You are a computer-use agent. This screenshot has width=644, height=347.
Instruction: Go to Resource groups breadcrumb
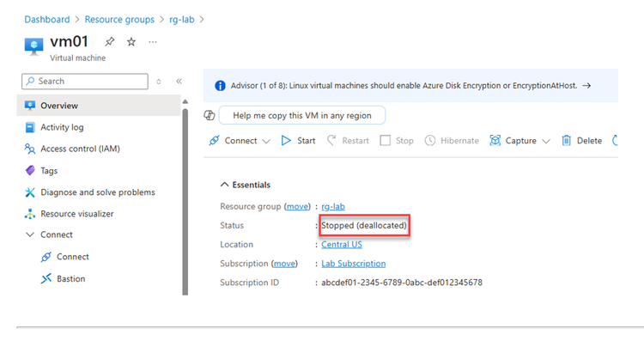[119, 19]
